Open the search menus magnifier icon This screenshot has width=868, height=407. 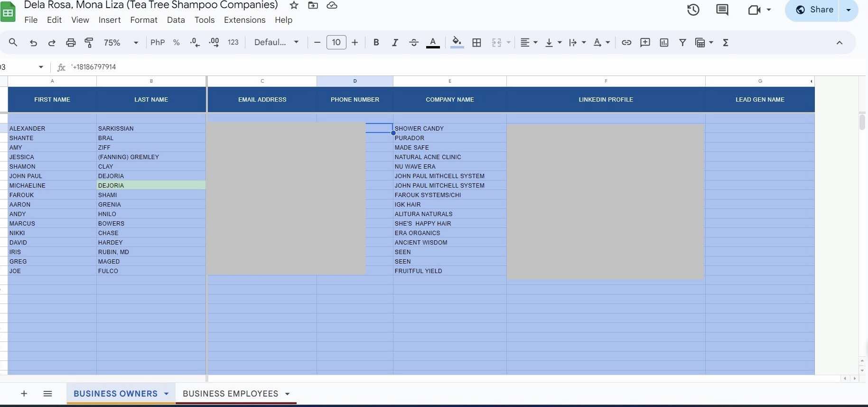13,42
